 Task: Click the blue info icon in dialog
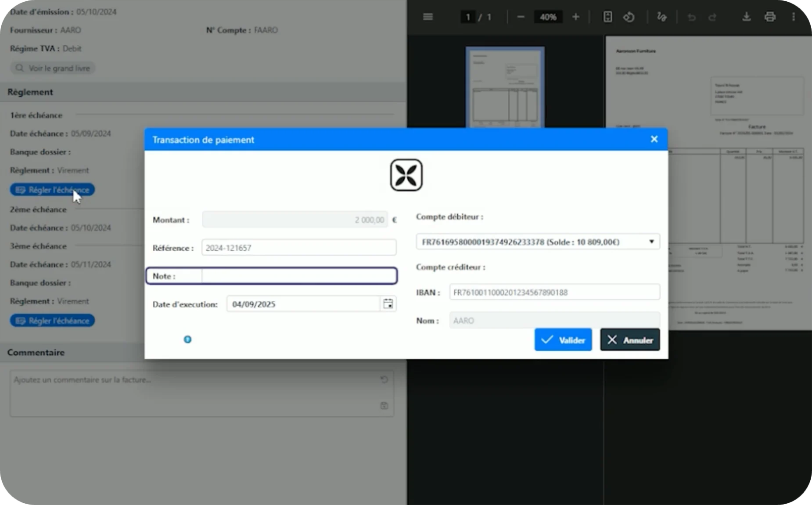tap(187, 339)
